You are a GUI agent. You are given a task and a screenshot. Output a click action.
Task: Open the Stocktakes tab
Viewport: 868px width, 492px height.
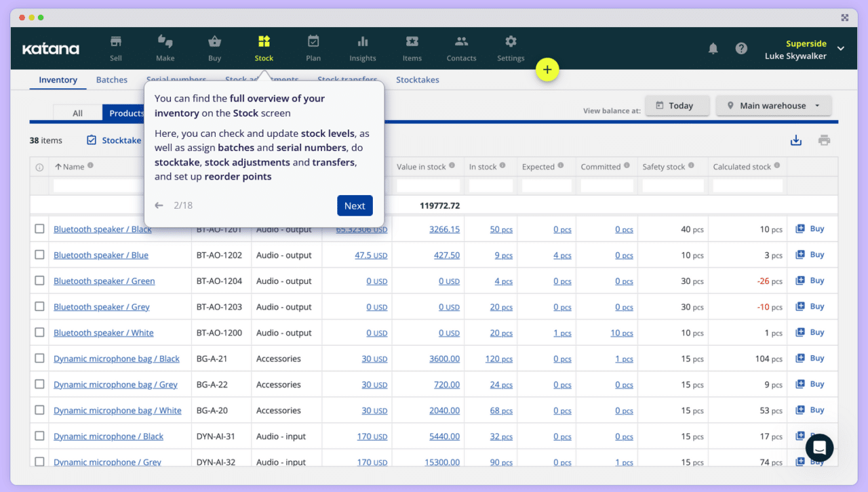(417, 79)
